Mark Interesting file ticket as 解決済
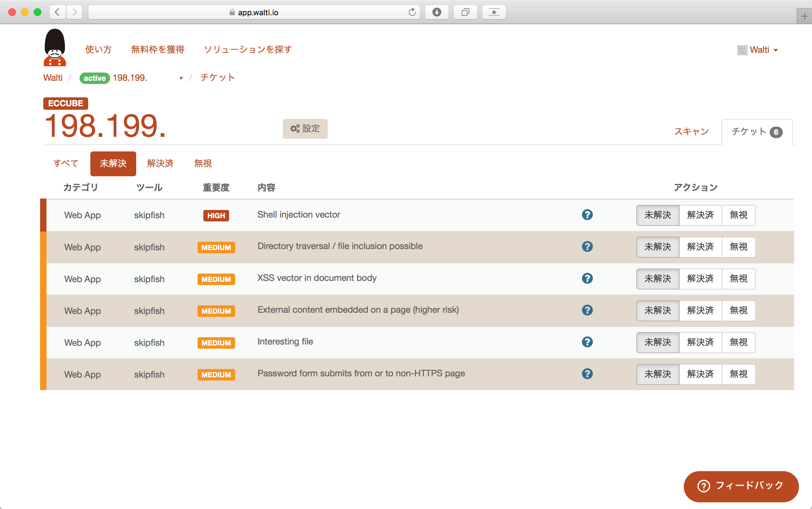812x509 pixels. pos(701,342)
